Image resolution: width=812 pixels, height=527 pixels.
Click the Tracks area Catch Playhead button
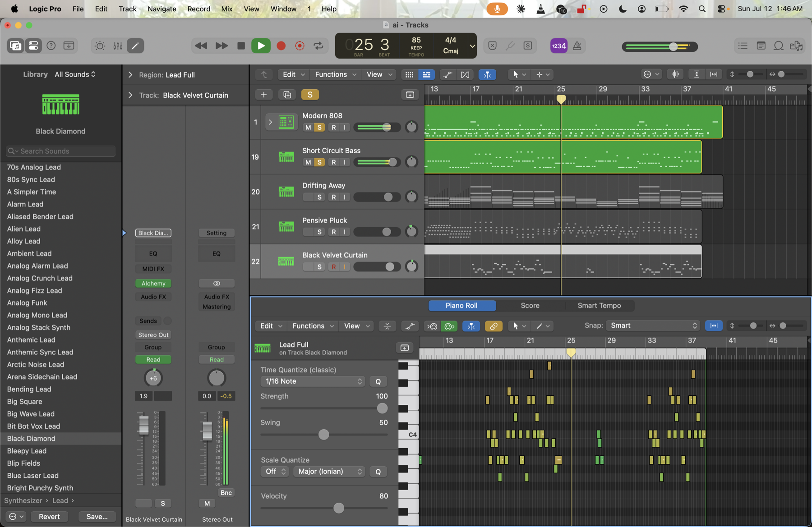[487, 74]
